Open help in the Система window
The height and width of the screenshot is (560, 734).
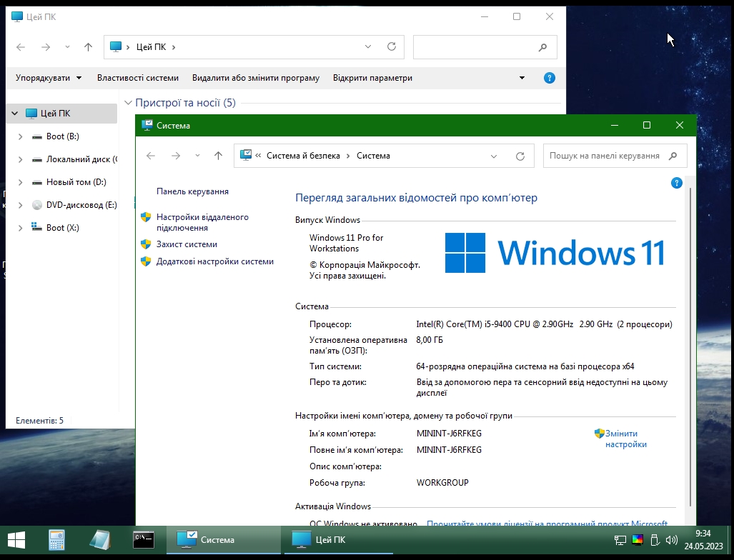(x=676, y=183)
